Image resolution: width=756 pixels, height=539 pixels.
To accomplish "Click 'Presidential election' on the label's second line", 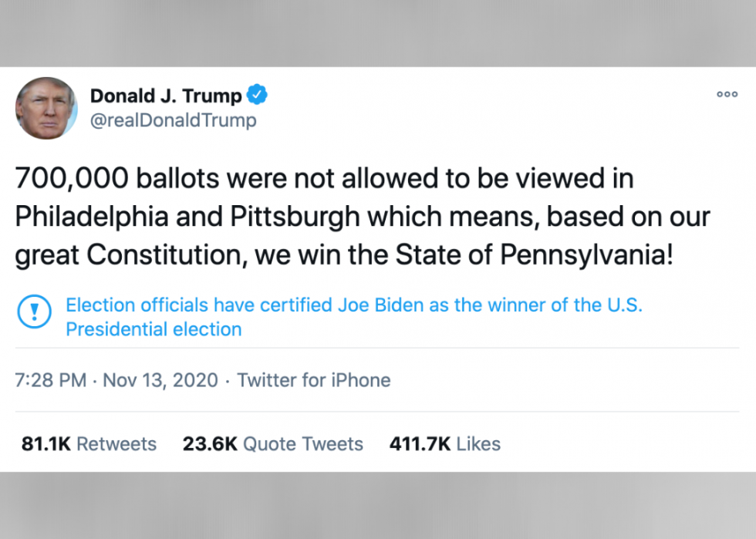I will tap(154, 329).
